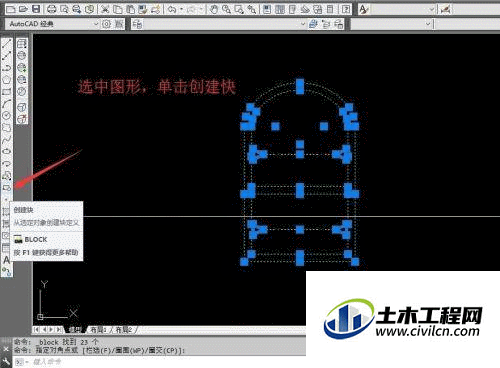Select the Polyline tool
Screen dimensions: 500x368
click(7, 68)
